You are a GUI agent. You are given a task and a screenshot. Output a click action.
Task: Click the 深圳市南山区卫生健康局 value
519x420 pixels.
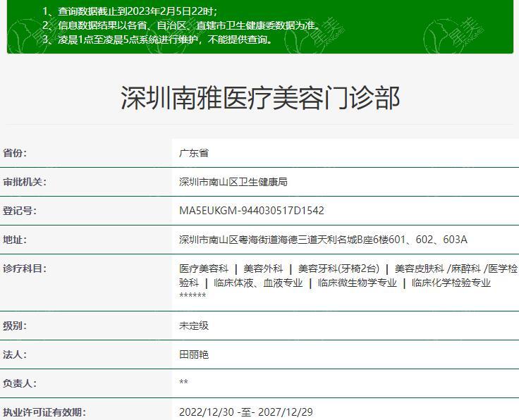[233, 182]
